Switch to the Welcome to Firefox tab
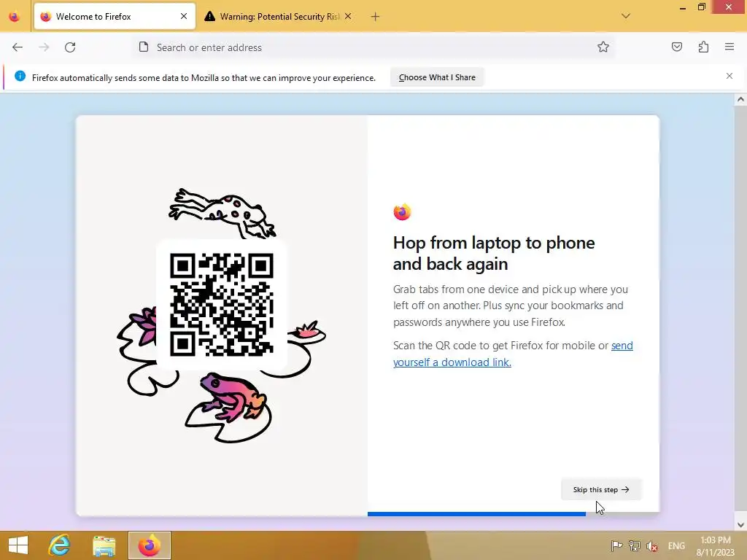Viewport: 747px width, 560px height. [x=115, y=17]
